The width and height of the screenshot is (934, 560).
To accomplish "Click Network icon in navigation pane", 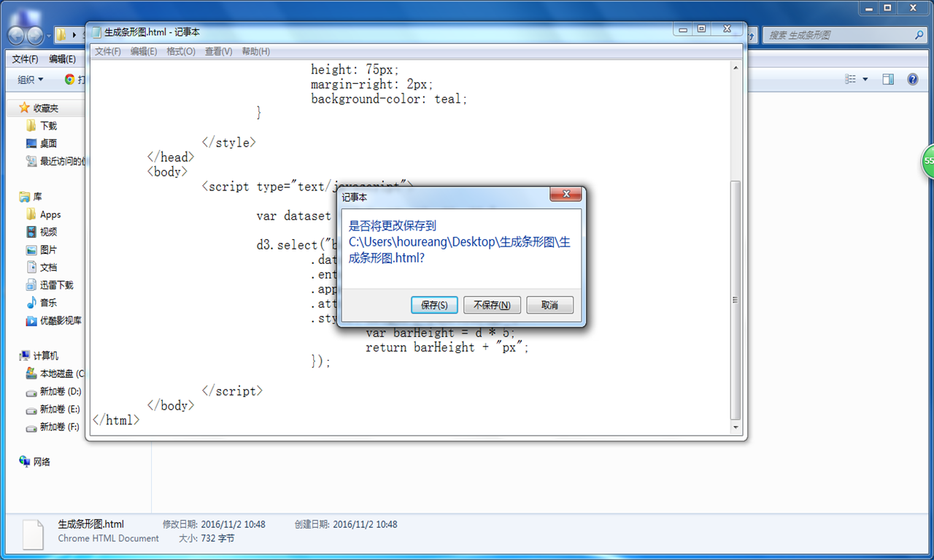I will [24, 462].
